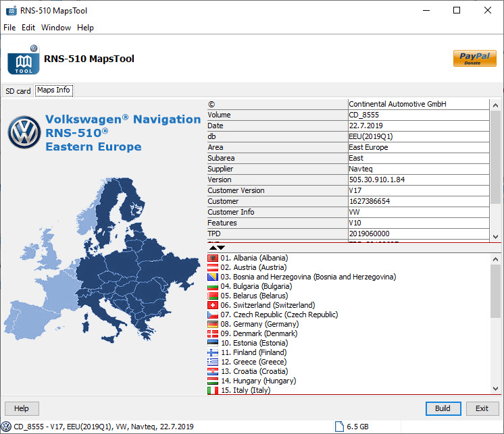Select the Area value East Europe
The width and height of the screenshot is (504, 434).
pyautogui.click(x=418, y=147)
